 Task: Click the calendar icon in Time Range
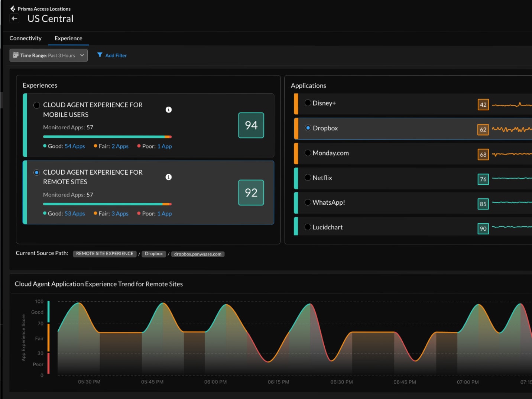tap(16, 55)
